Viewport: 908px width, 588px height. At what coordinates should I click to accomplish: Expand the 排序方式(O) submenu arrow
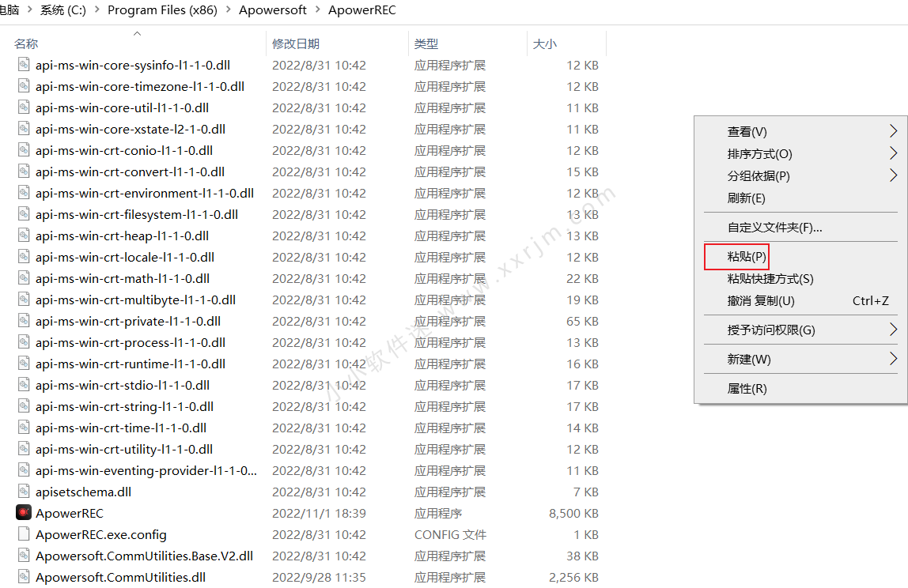[x=893, y=153]
